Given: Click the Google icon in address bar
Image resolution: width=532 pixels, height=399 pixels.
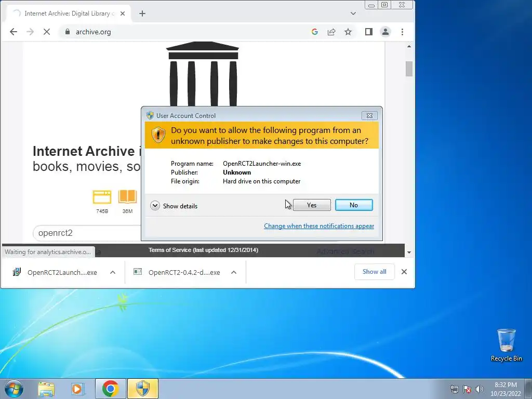Looking at the screenshot, I should tap(314, 32).
